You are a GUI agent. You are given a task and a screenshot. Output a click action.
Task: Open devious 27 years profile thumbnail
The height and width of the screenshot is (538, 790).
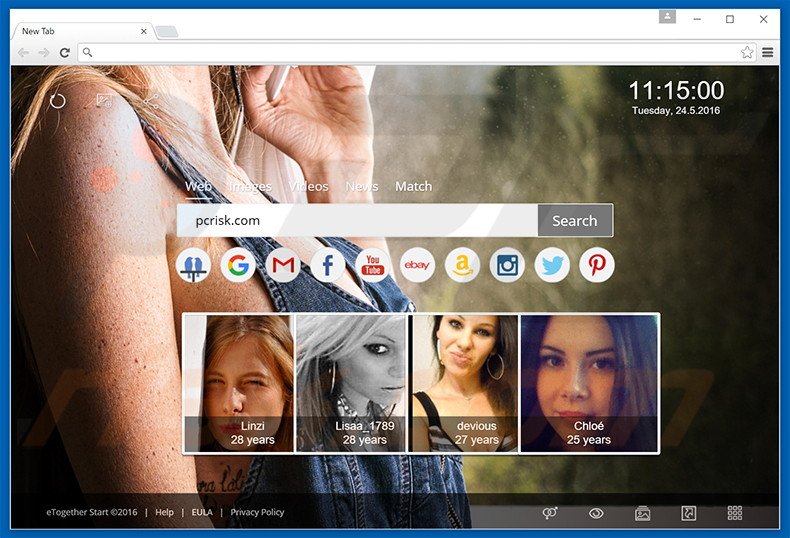463,383
